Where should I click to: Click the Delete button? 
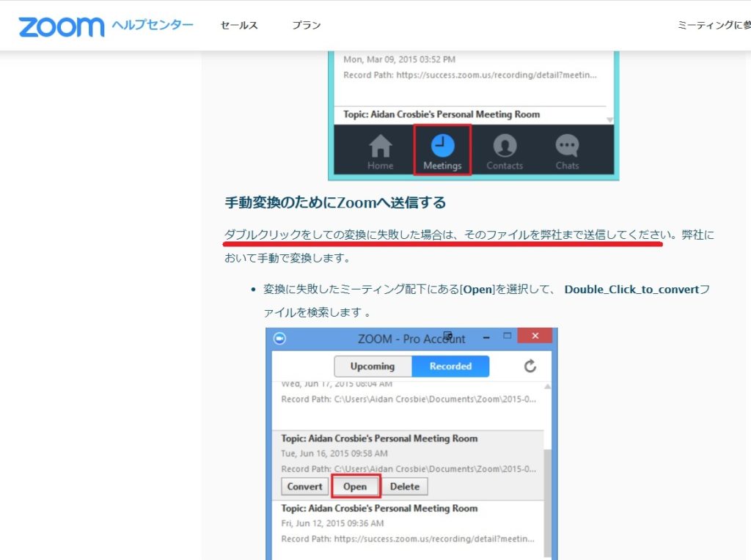click(405, 486)
